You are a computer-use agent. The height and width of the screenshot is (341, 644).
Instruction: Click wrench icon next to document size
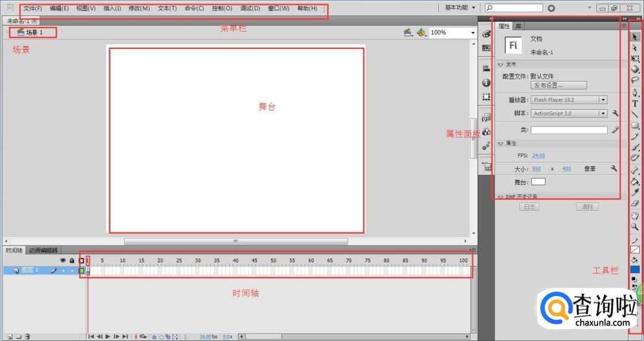(614, 169)
